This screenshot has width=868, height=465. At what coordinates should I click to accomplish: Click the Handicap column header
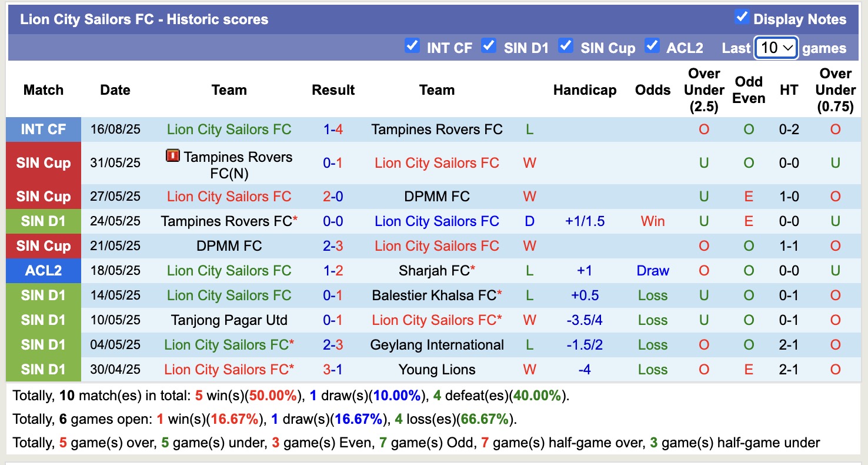pos(585,89)
